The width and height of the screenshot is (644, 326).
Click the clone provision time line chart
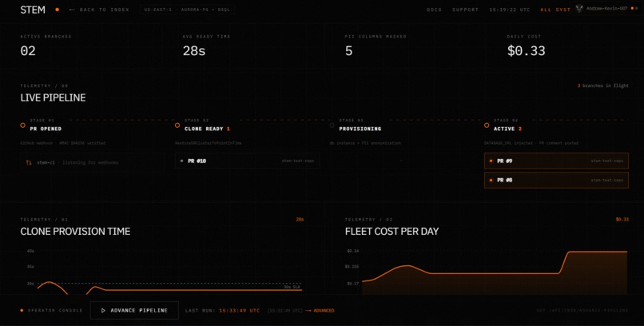[x=169, y=271]
